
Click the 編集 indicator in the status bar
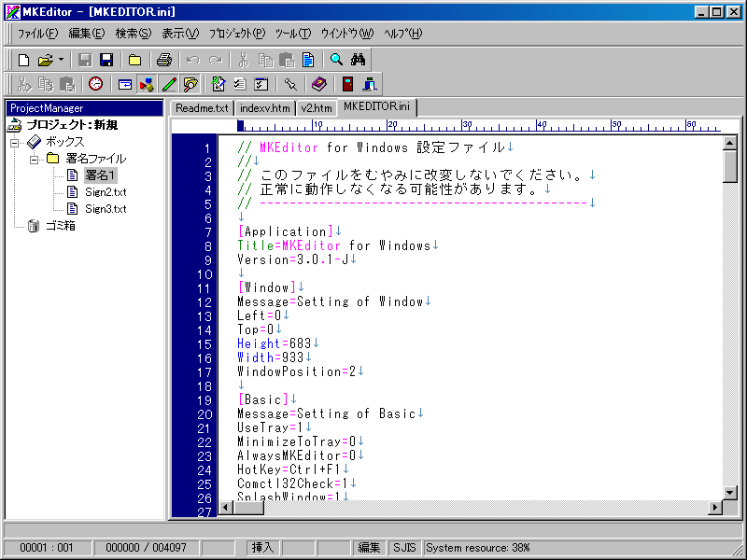tap(369, 548)
